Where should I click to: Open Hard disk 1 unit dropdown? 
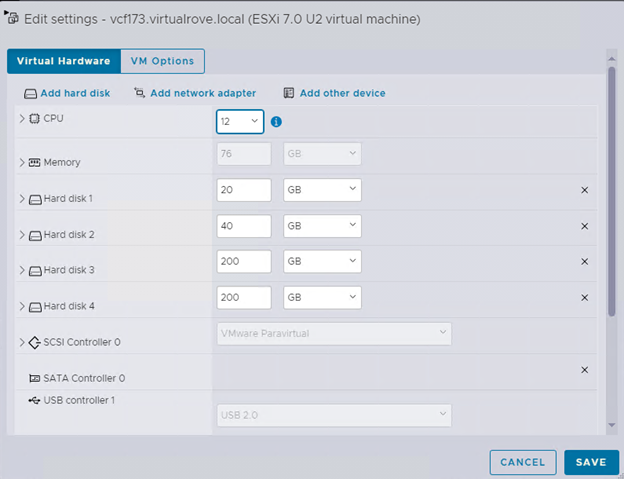[x=322, y=190]
